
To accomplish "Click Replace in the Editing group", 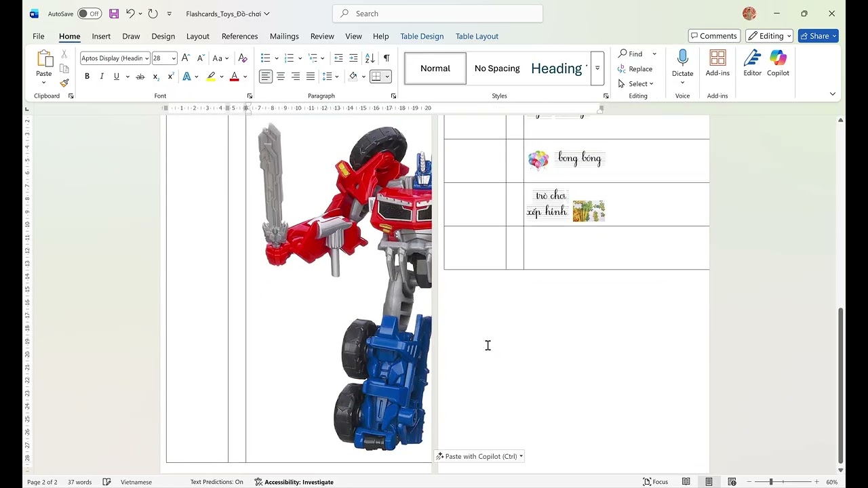I will click(635, 68).
